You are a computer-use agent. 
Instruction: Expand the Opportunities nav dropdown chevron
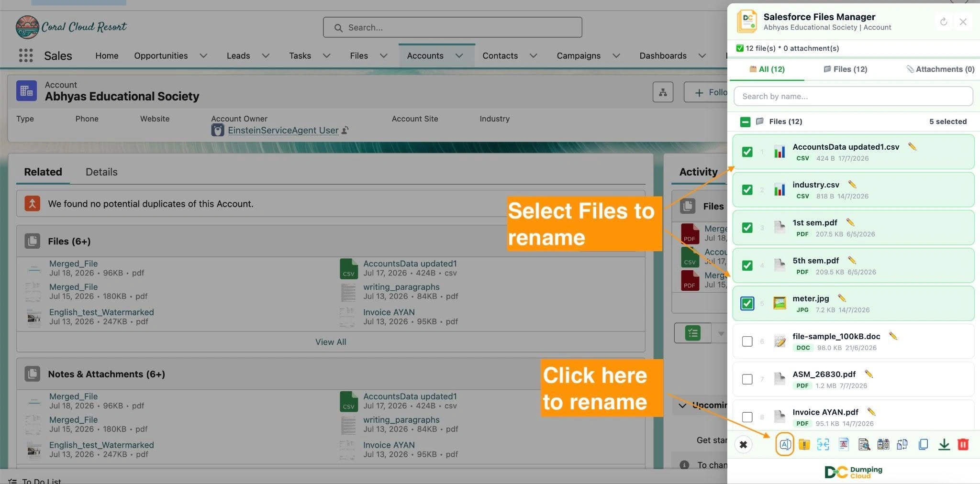tap(203, 55)
